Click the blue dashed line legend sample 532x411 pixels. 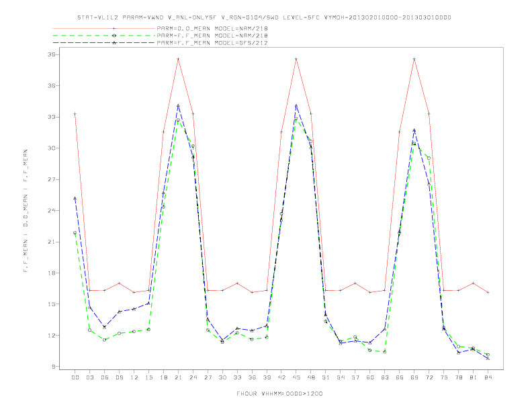coord(104,43)
